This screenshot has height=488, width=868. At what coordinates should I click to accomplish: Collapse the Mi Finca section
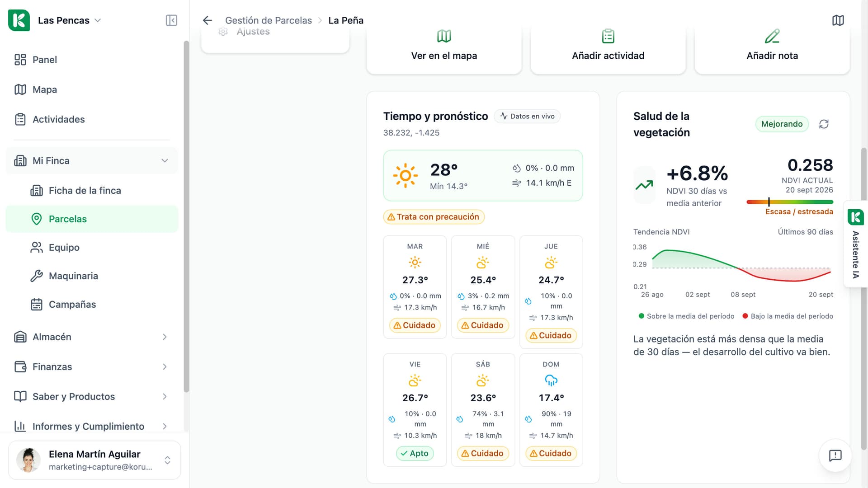165,161
